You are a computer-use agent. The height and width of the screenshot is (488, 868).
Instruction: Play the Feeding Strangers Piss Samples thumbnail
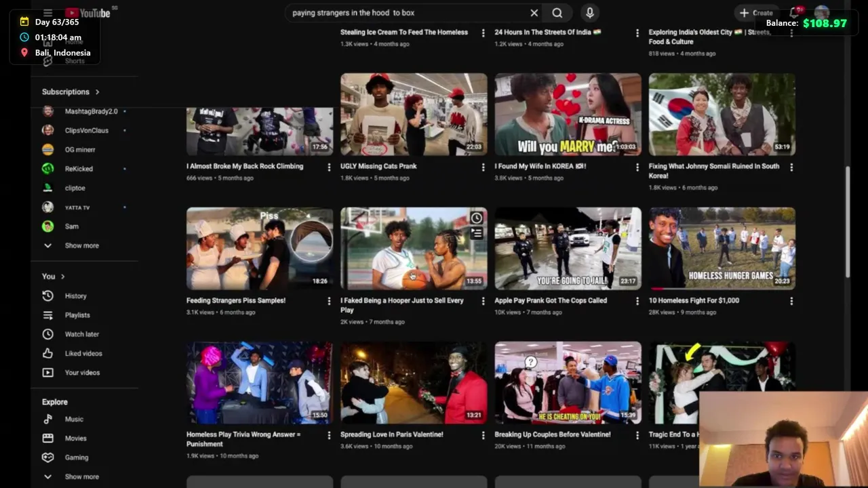(260, 249)
